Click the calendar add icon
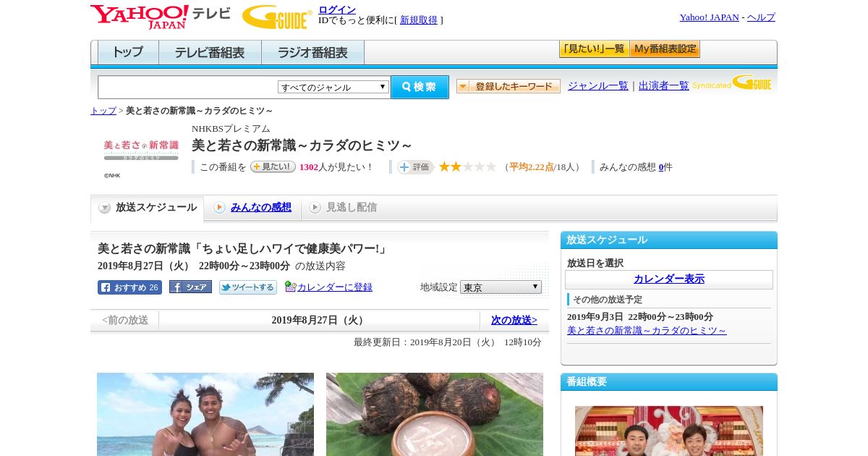Image resolution: width=868 pixels, height=456 pixels. pos(290,287)
